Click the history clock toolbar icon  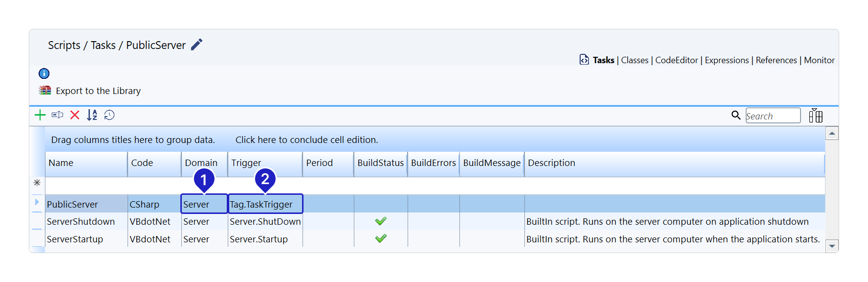click(x=109, y=115)
